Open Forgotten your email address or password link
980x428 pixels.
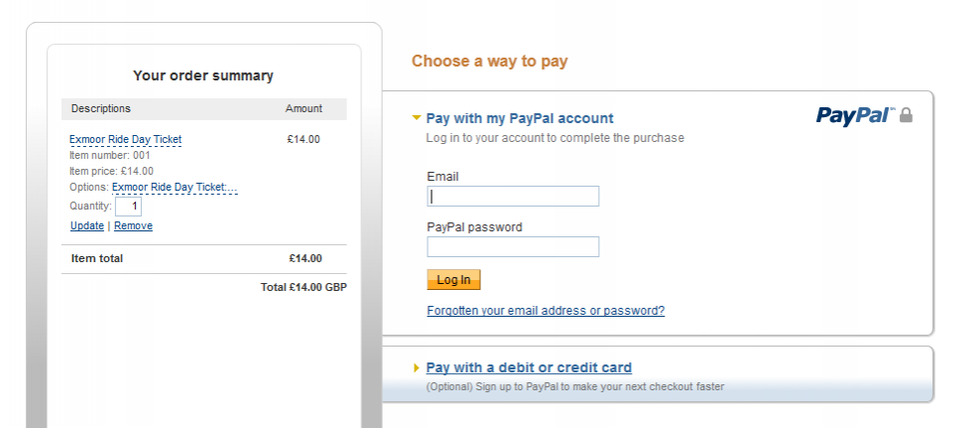tap(546, 311)
